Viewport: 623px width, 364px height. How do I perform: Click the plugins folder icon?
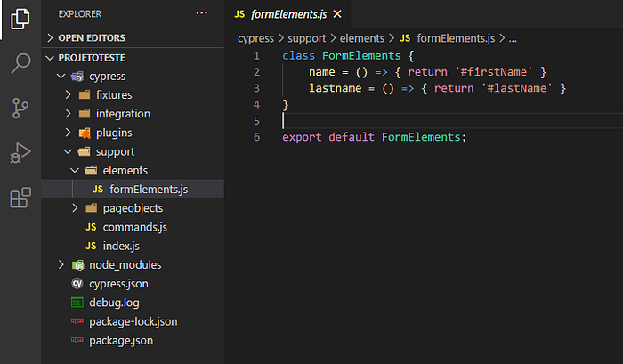pos(85,133)
